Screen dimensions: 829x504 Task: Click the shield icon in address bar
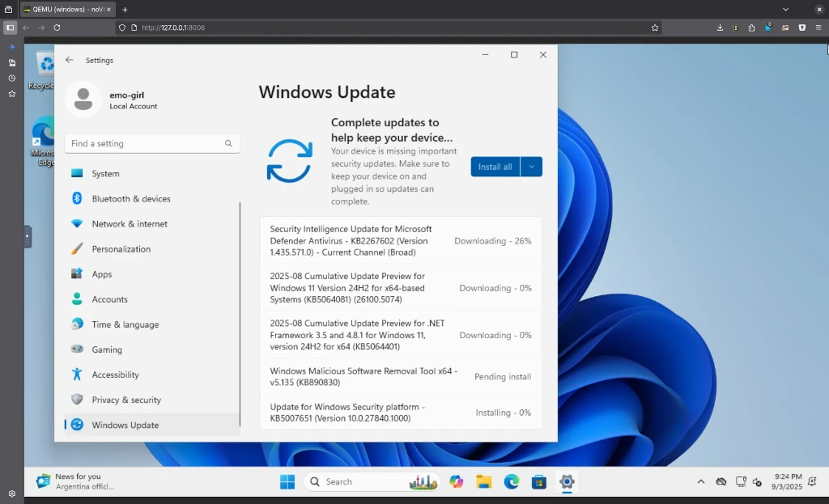[121, 28]
